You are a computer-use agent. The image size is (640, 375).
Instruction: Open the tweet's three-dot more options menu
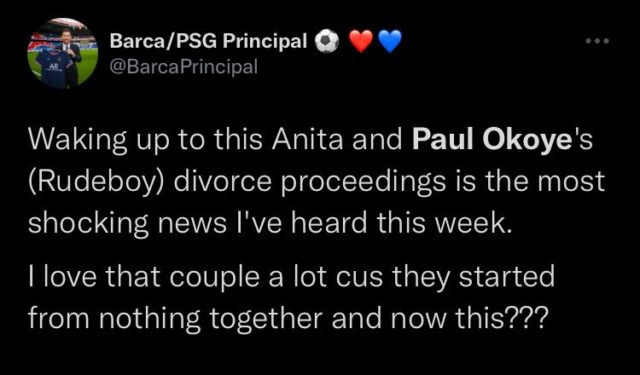597,41
